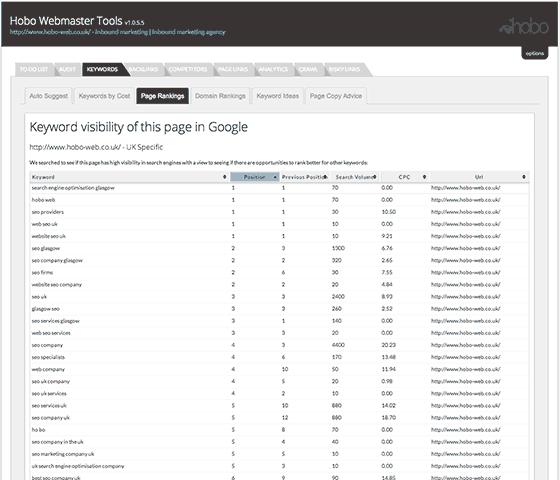Click keyword 'seo firms'
The height and width of the screenshot is (480, 560).
42,272
